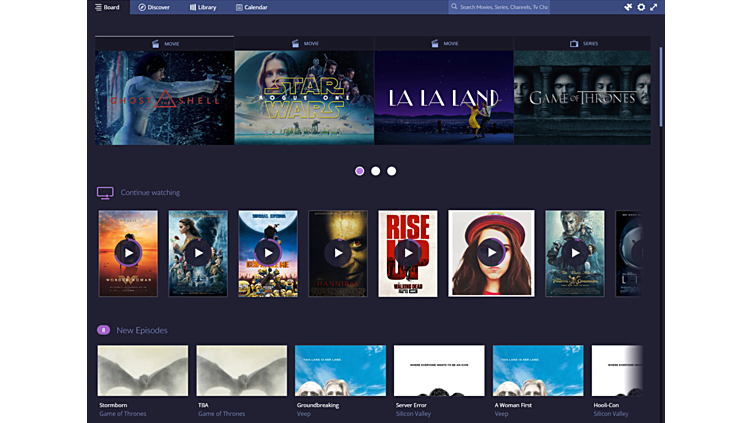Click the Groundbreaking episode title
The height and width of the screenshot is (423, 752).
pos(318,405)
